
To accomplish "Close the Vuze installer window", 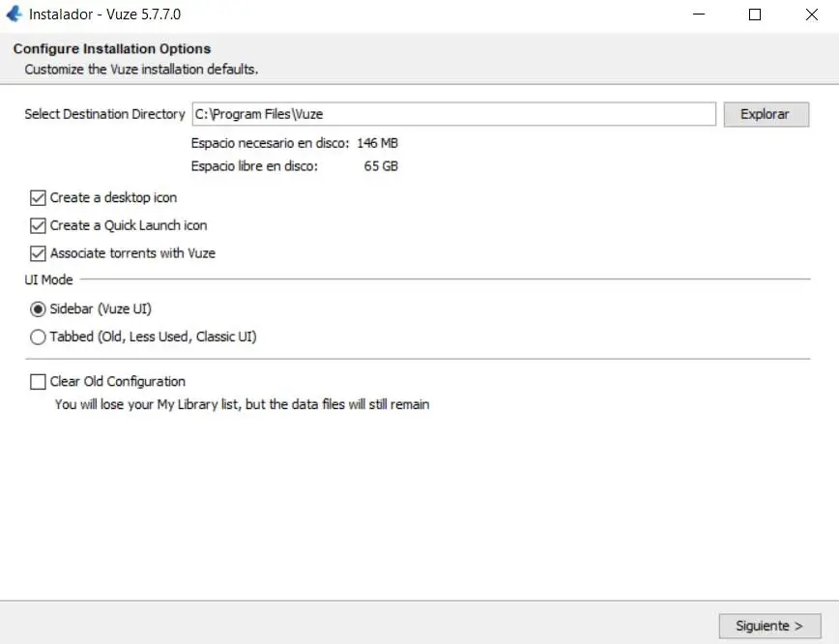I will click(812, 15).
